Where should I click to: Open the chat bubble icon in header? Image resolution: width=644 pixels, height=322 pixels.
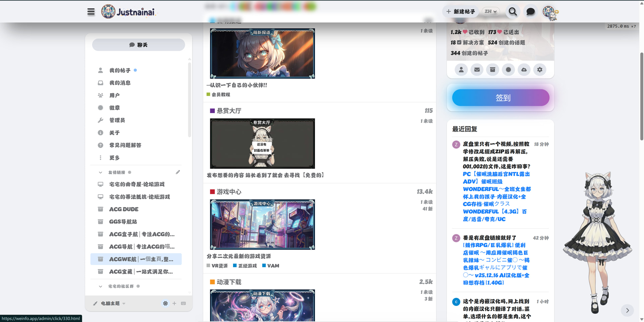tap(530, 12)
